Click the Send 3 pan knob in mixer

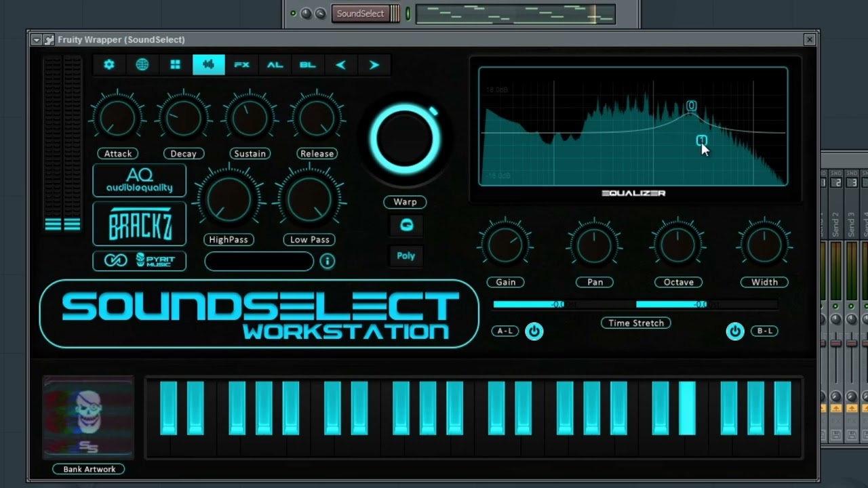click(852, 319)
